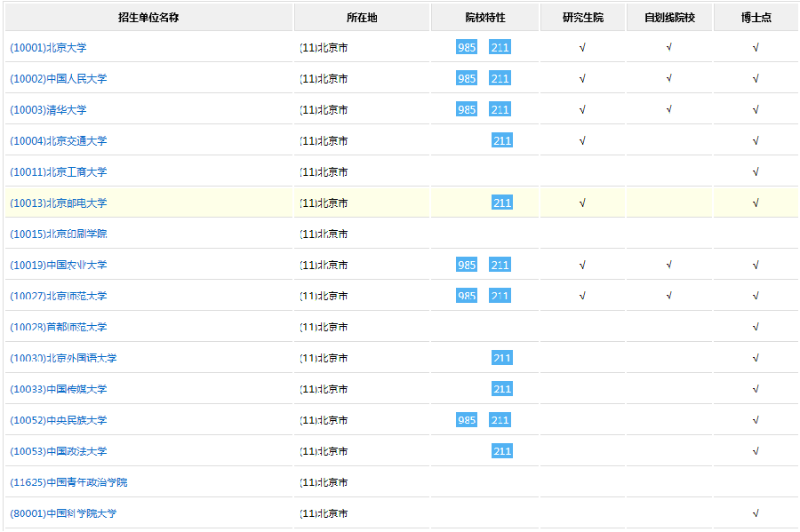This screenshot has height=532, width=800.
Task: Click the 招生单位名称 column header
Action: tap(148, 18)
